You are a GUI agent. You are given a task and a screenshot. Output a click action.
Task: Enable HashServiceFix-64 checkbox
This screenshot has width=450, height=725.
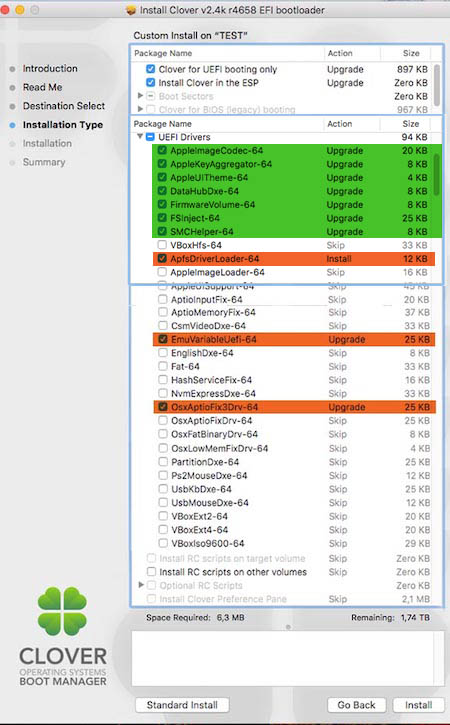(x=163, y=380)
